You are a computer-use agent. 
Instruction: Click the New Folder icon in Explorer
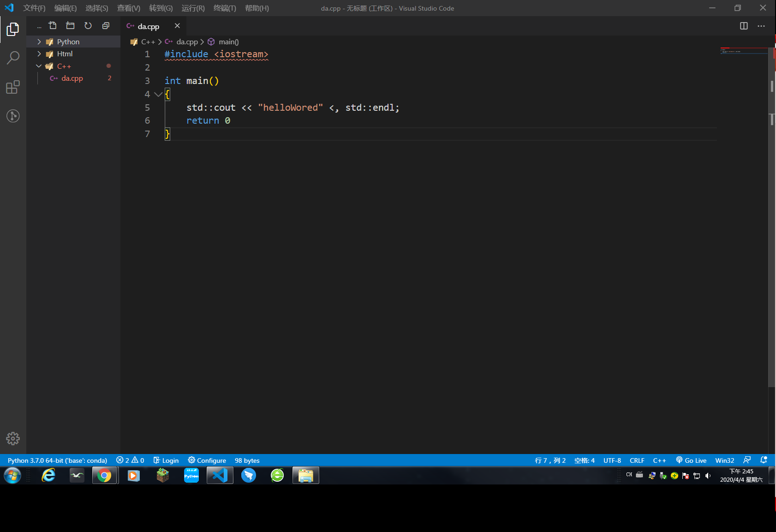tap(70, 26)
